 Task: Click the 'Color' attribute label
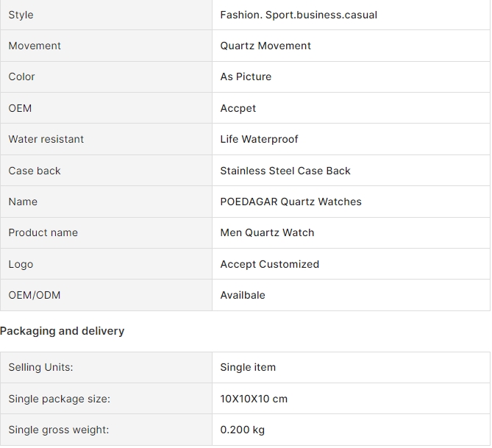[x=21, y=77]
